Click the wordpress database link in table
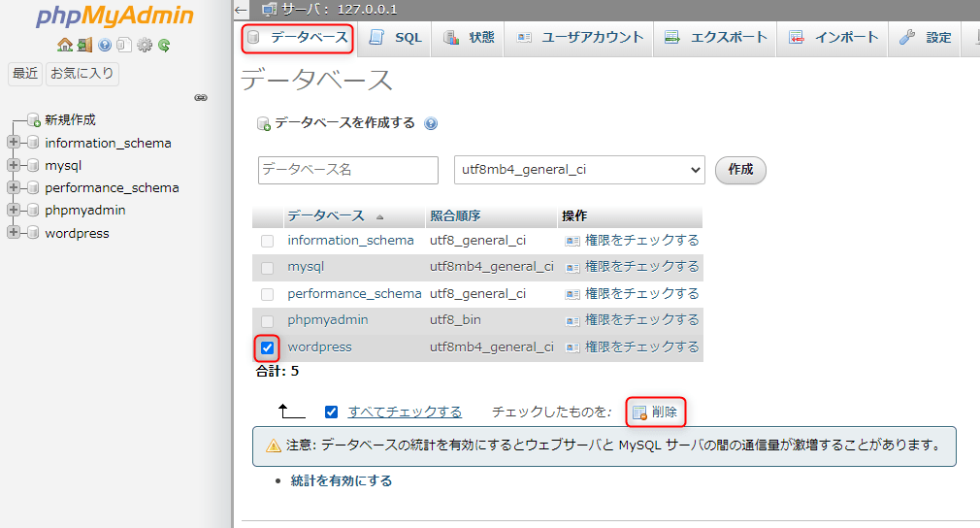The image size is (980, 528). coord(319,347)
